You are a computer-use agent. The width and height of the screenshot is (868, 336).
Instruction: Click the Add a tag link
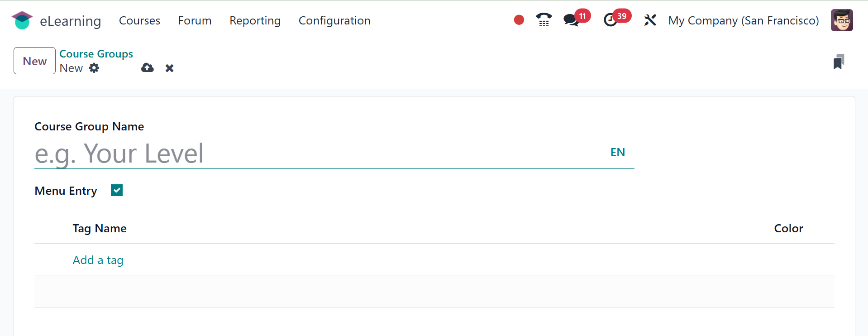98,260
